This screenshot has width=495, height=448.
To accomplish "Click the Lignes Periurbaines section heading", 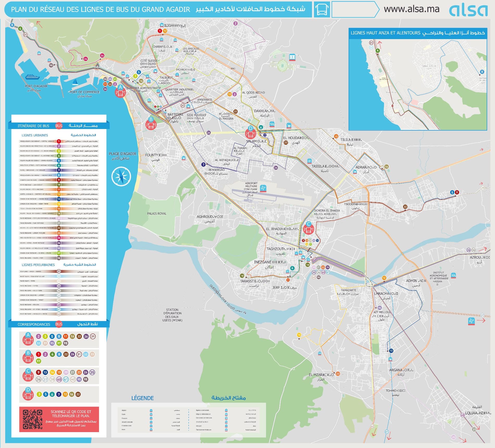I will click(x=38, y=265).
